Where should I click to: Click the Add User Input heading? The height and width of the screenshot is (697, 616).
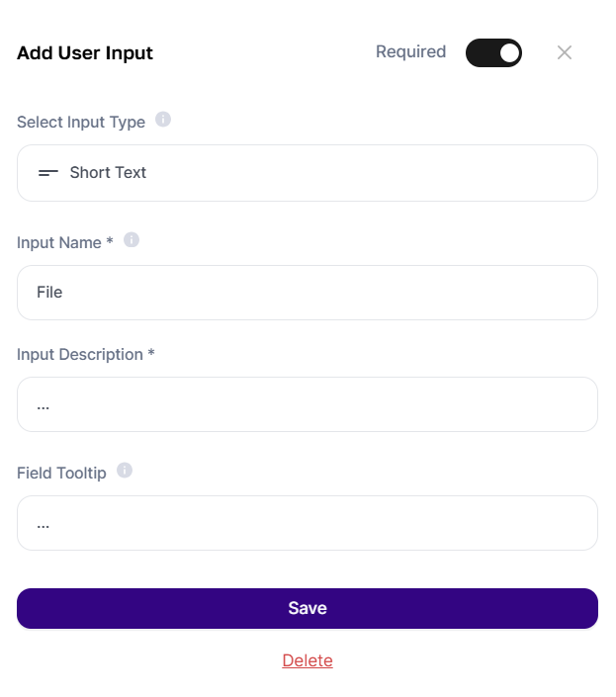pyautogui.click(x=85, y=53)
